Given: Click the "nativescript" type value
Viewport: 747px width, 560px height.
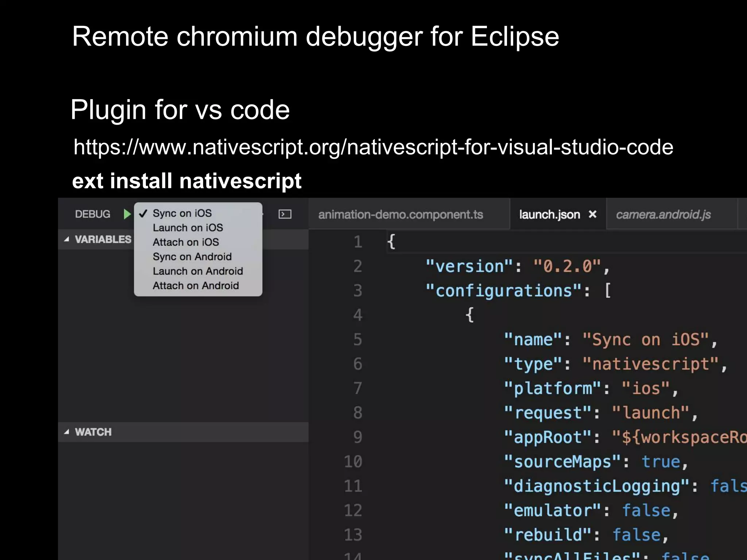Looking at the screenshot, I should click(650, 364).
